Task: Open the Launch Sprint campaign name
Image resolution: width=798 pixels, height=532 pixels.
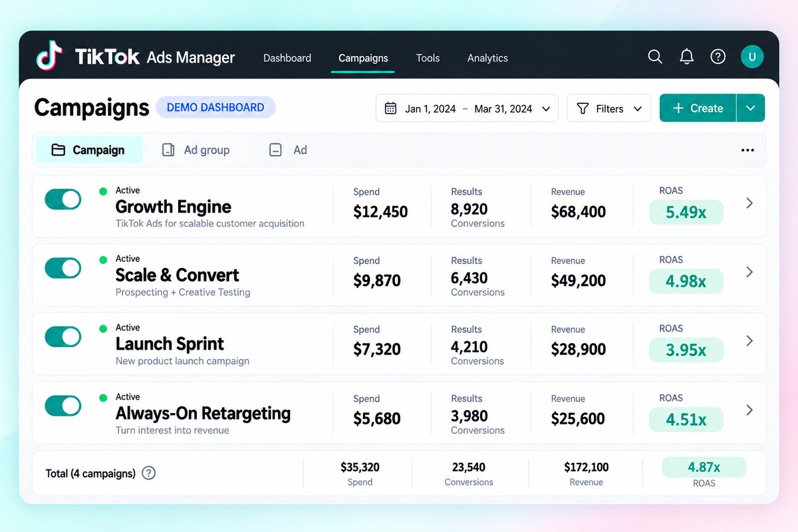Action: [x=170, y=344]
